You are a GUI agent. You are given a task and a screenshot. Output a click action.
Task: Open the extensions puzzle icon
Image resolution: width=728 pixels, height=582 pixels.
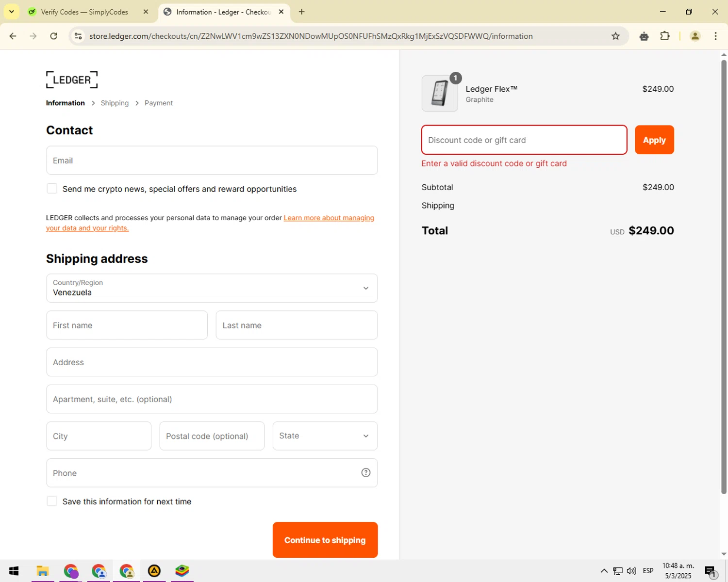tap(665, 36)
